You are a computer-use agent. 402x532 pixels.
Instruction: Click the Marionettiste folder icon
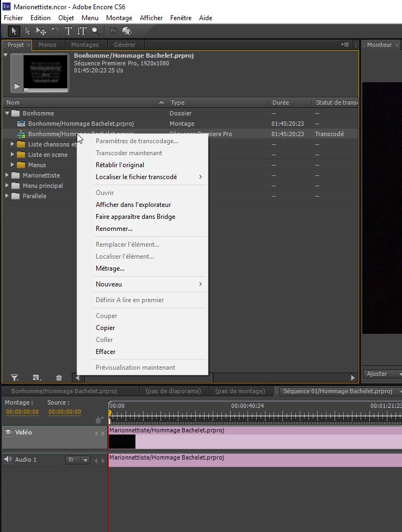(16, 175)
